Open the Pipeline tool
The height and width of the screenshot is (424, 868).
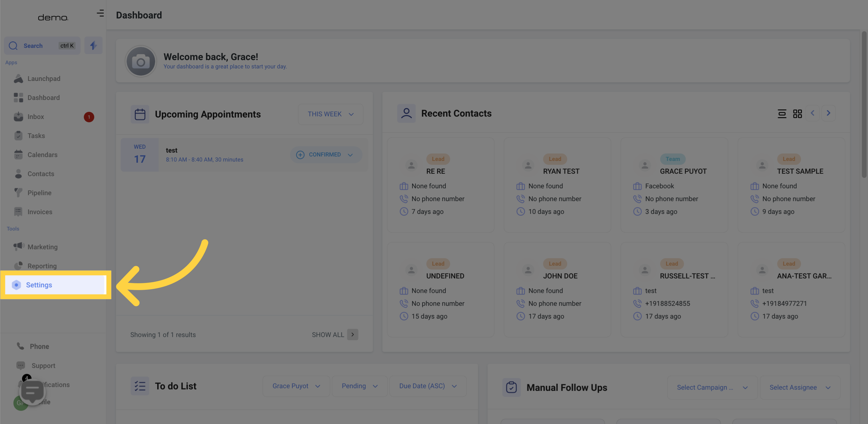[39, 193]
